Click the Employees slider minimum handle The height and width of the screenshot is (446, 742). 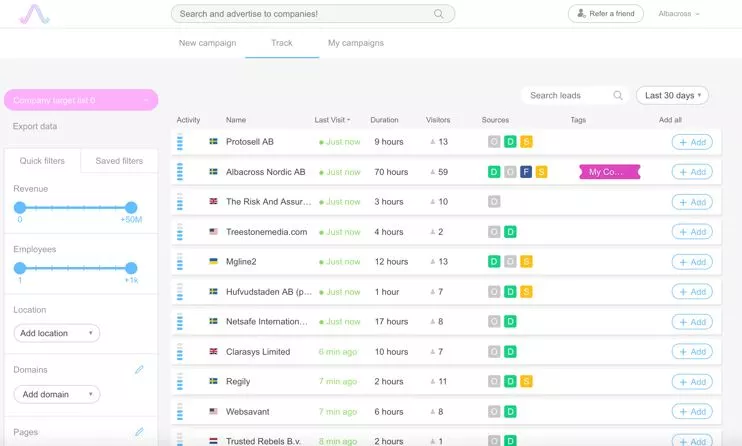pos(20,268)
